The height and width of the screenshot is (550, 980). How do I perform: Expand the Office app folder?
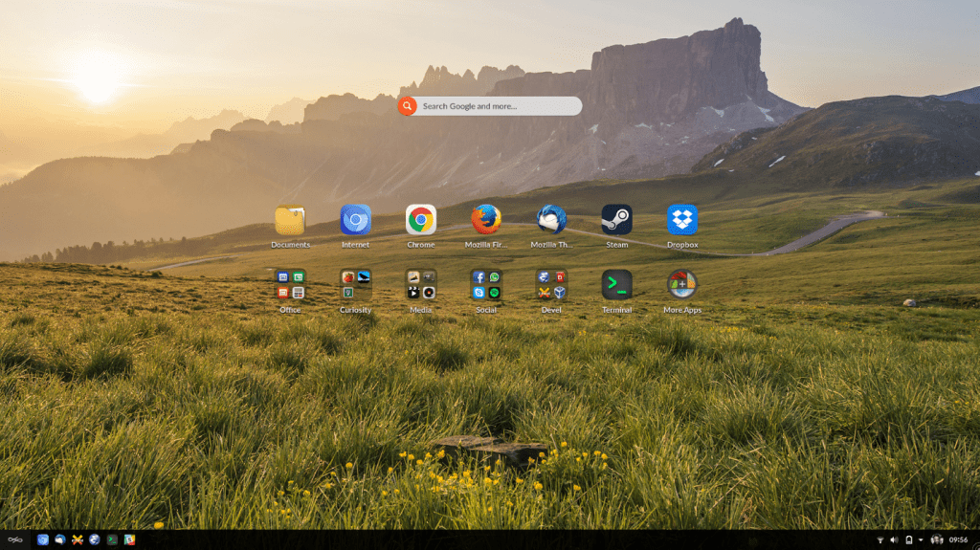click(290, 284)
